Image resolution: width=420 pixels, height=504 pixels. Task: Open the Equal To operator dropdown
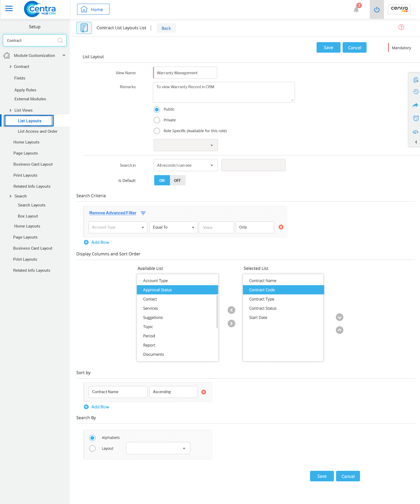173,227
